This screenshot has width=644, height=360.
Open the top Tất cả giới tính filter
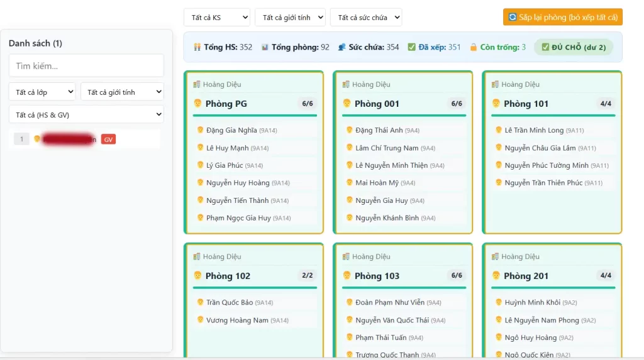click(290, 18)
